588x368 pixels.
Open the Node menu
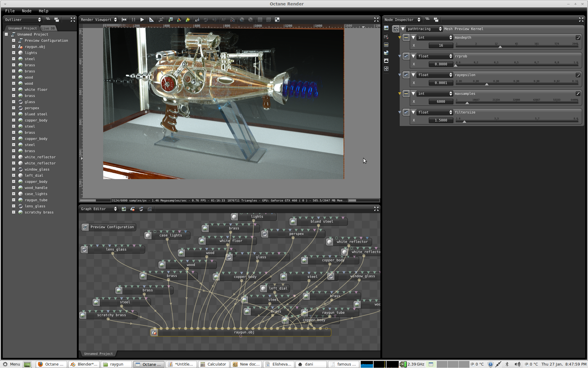[x=27, y=11]
